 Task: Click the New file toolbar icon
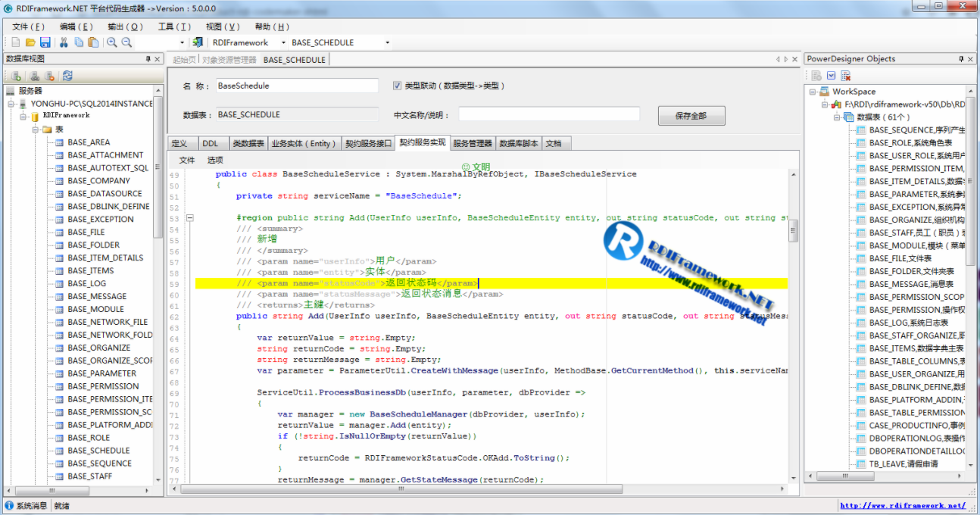tap(16, 42)
